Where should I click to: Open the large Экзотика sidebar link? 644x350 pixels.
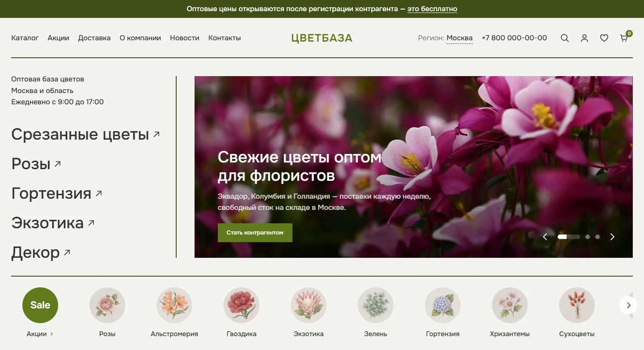(x=53, y=223)
